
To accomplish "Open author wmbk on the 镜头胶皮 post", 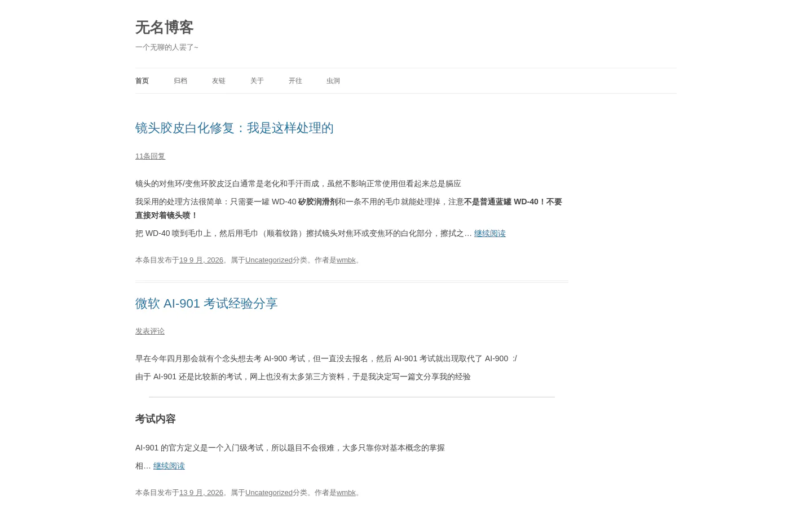I will click(346, 260).
